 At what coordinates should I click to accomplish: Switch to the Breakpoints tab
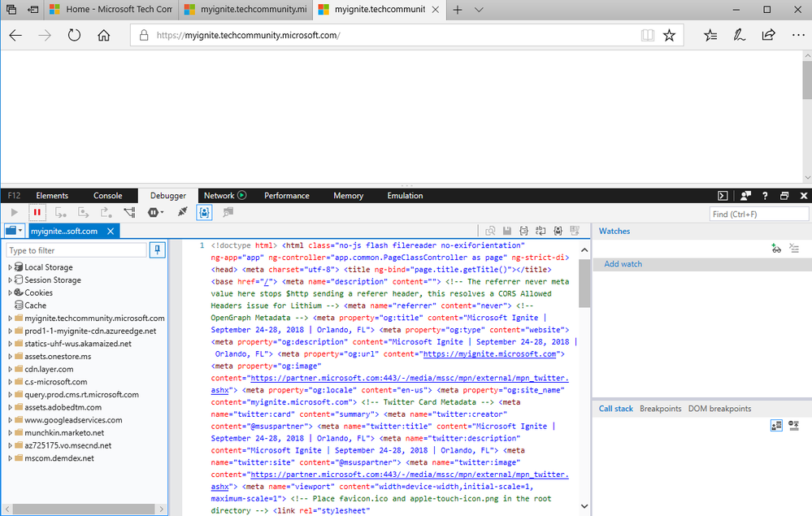660,409
